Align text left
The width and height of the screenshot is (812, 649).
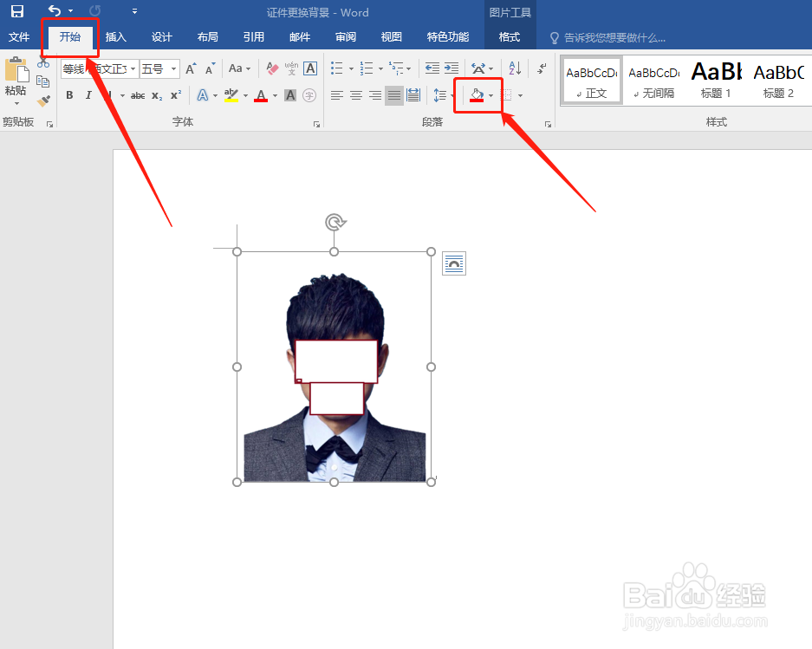pyautogui.click(x=337, y=95)
